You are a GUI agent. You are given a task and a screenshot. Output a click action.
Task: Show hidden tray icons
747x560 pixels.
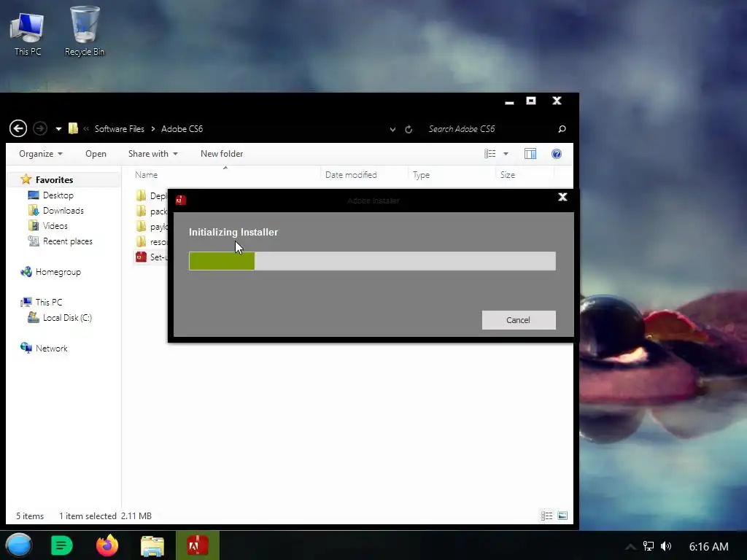[630, 547]
